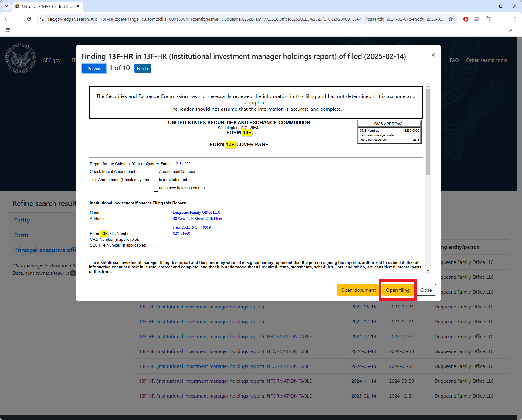Open Other search tools menu
This screenshot has height=420, width=522.
pos(486,60)
